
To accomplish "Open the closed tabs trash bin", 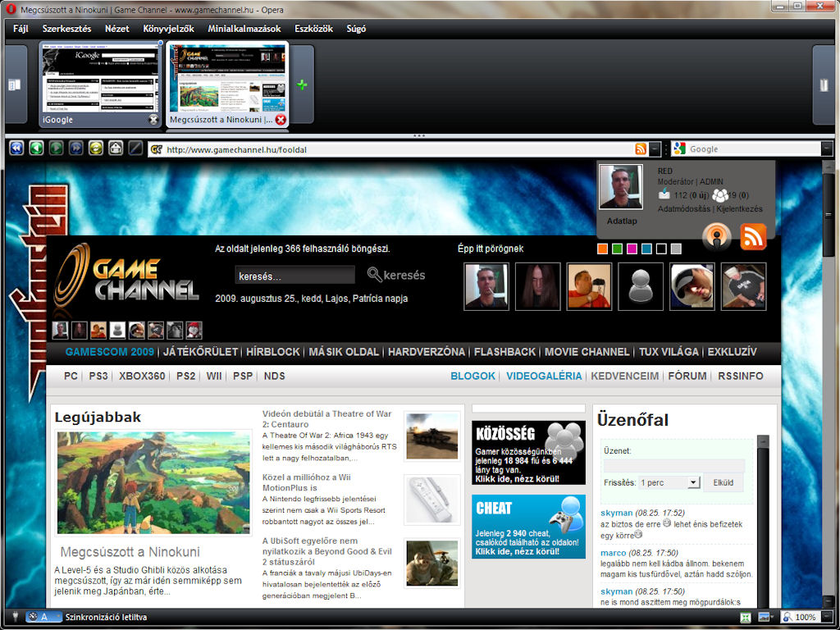I will coord(824,85).
